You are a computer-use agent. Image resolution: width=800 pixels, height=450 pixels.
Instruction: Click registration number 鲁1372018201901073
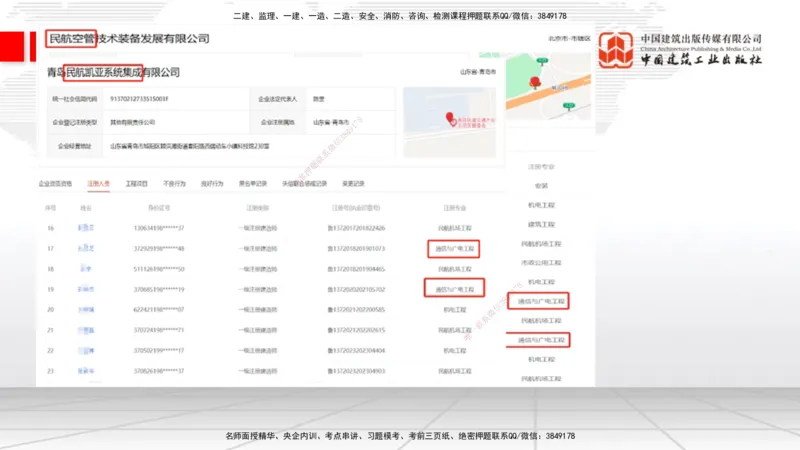tap(356, 248)
